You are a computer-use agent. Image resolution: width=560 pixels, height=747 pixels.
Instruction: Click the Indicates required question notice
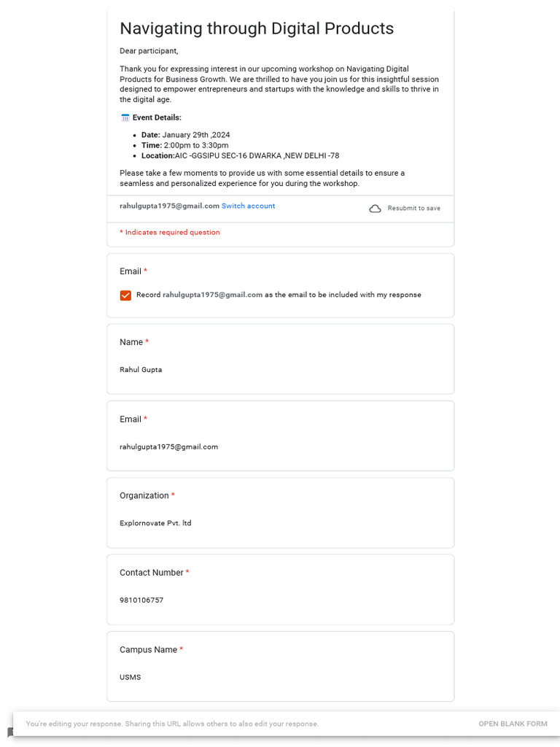coord(170,232)
